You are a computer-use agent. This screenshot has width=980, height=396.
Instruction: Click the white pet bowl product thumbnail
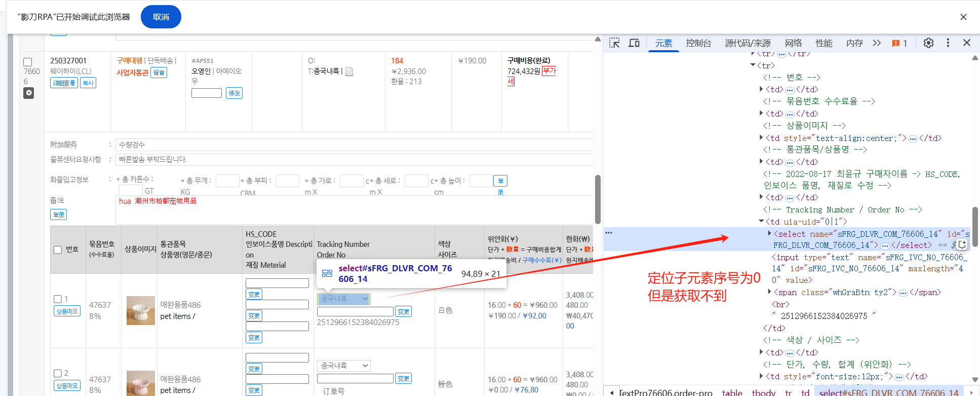coord(140,310)
